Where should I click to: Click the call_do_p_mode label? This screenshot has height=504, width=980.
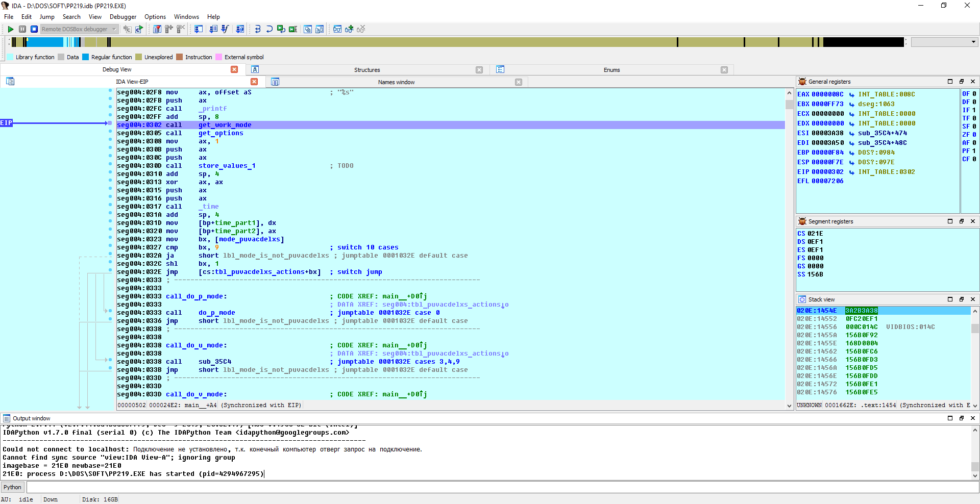point(197,296)
